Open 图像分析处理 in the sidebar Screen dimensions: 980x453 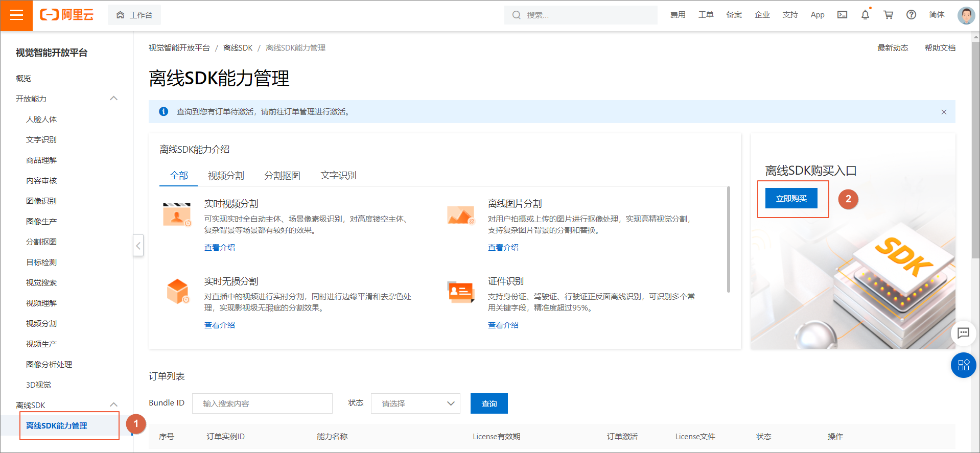pos(49,364)
